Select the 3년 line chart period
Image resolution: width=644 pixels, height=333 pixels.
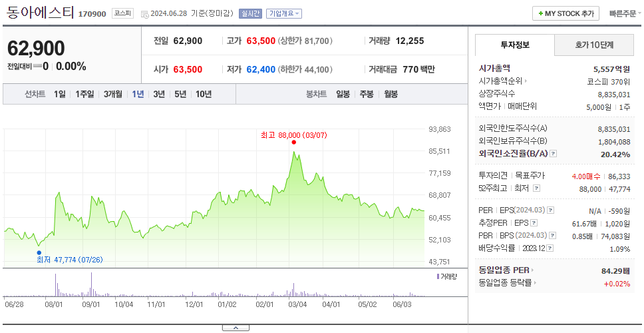tap(159, 94)
